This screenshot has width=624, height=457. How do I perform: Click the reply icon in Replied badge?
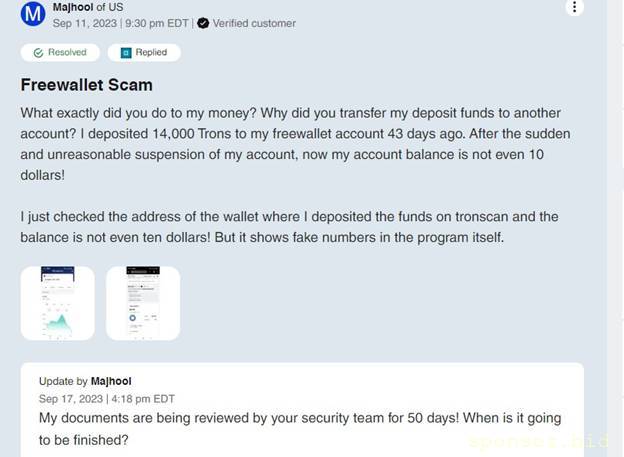(126, 52)
